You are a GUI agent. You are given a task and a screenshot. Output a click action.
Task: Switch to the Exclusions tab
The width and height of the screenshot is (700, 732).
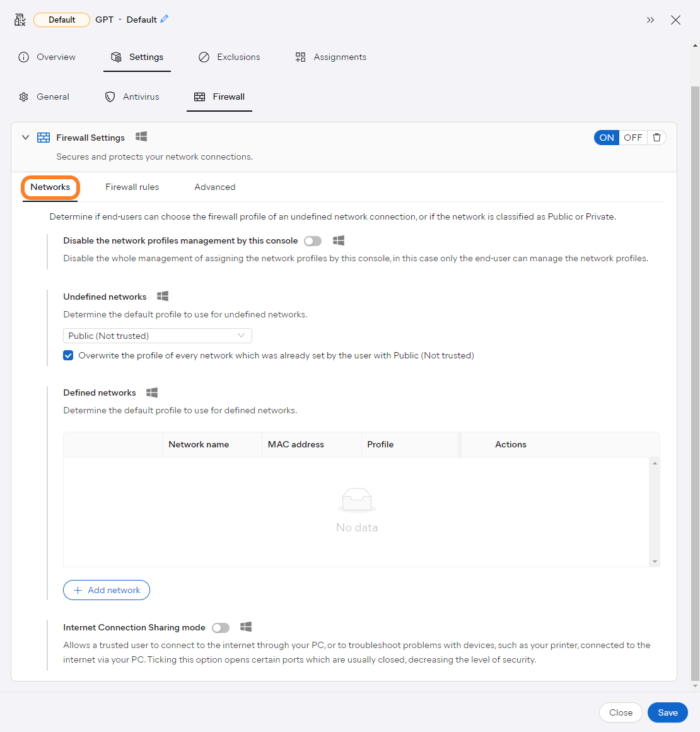click(x=238, y=57)
